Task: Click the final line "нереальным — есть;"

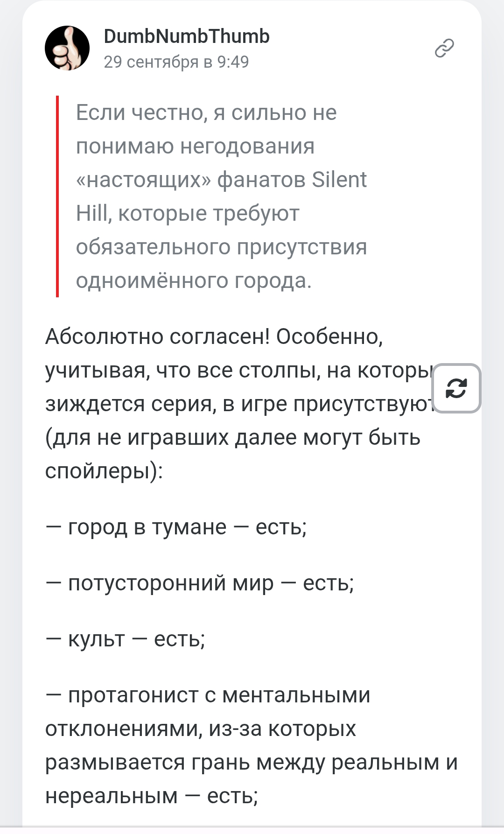Action: pos(151,796)
